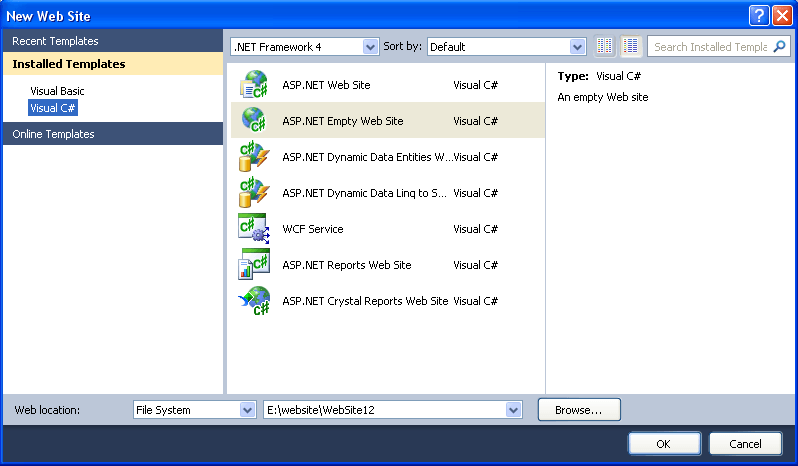This screenshot has height=466, width=798.
Task: Choose the Dynamic Data Entities template icon
Action: [253, 157]
